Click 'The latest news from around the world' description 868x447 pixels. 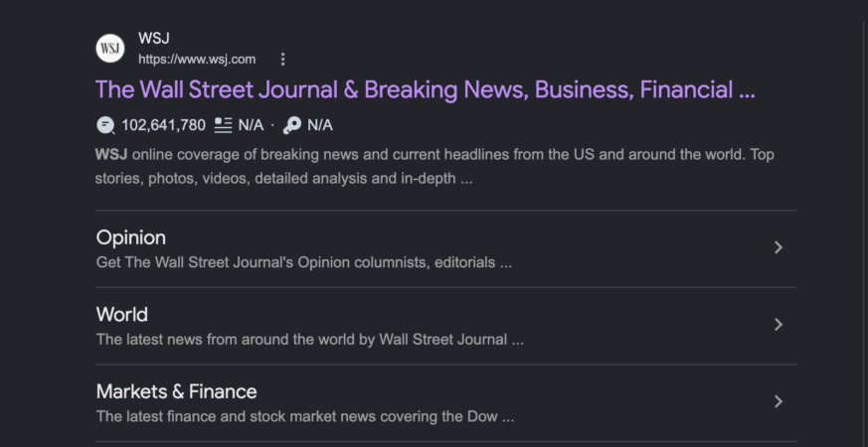(x=310, y=339)
